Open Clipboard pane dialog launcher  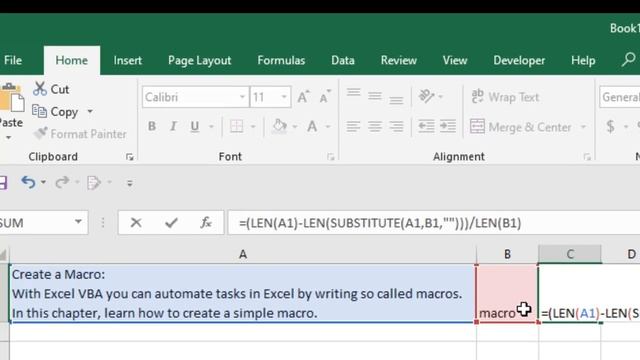click(x=130, y=157)
